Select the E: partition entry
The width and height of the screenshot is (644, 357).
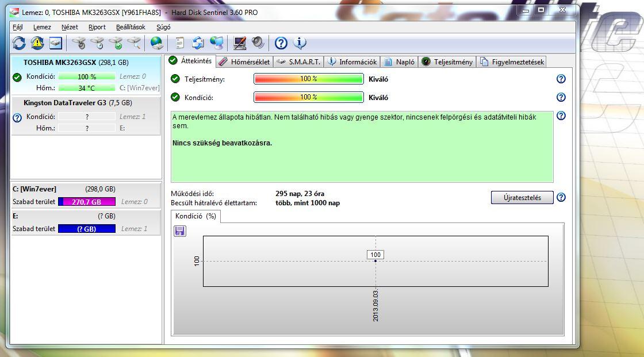pos(86,222)
